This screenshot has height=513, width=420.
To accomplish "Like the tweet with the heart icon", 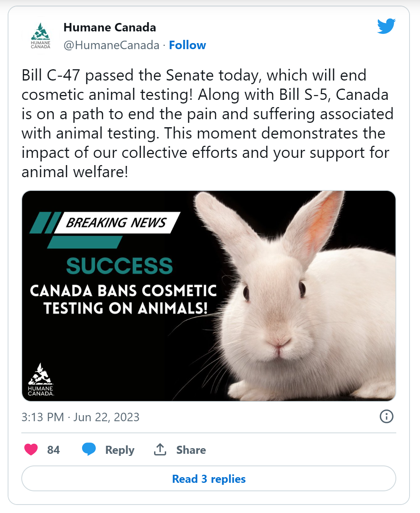I will [31, 449].
